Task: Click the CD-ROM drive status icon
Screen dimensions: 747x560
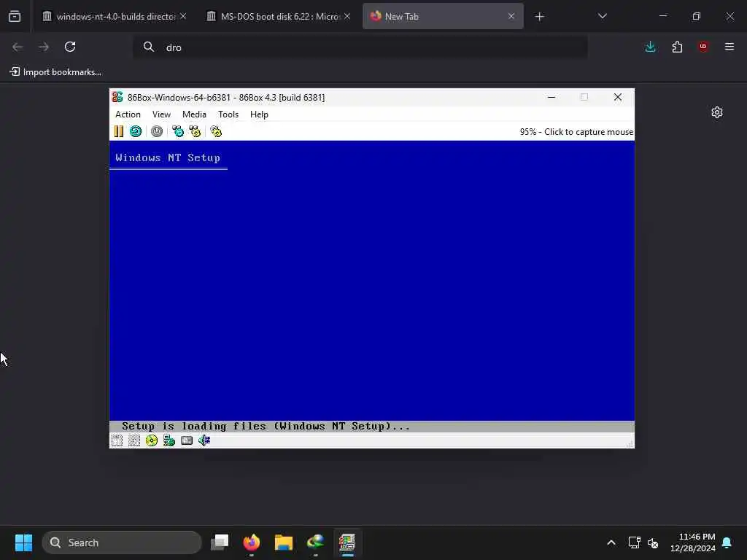Action: point(152,440)
